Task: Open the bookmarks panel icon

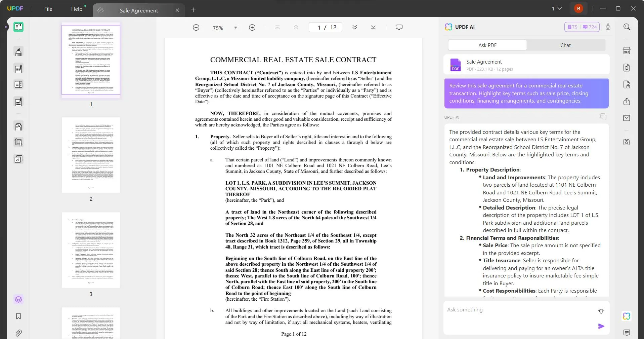Action: [x=18, y=316]
